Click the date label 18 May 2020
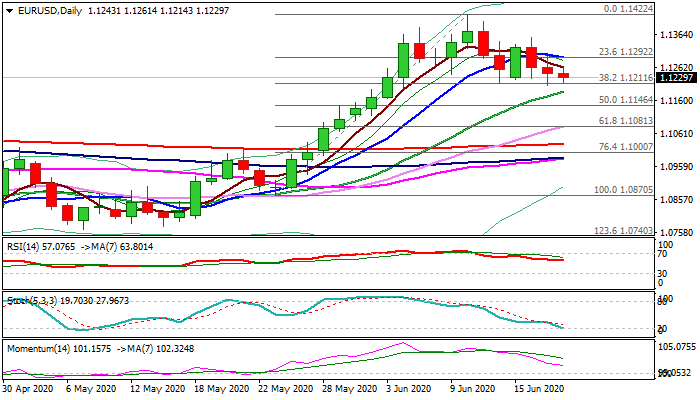 222,389
